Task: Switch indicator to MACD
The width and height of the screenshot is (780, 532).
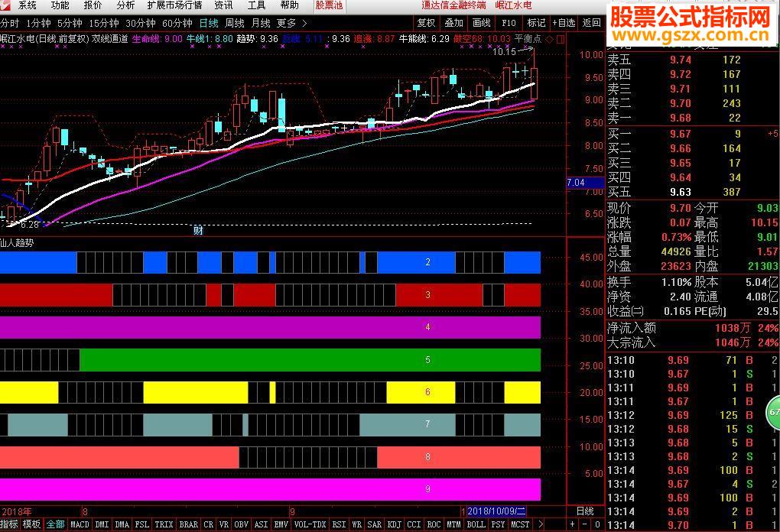Action: [x=80, y=524]
